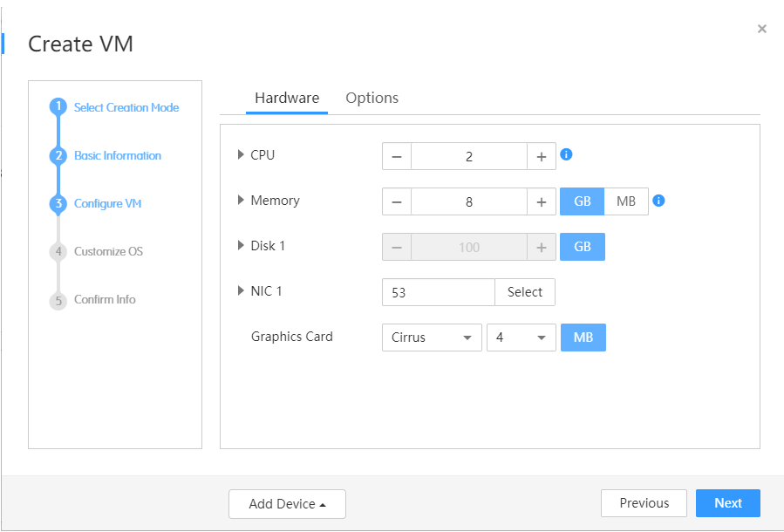The height and width of the screenshot is (532, 784).
Task: Click the Disk 1 GB unit button
Action: click(x=583, y=248)
